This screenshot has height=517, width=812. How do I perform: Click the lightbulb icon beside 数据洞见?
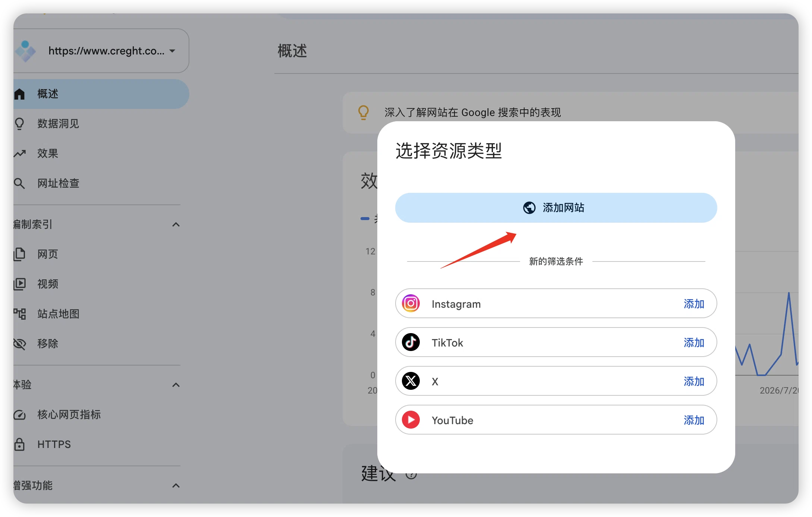(x=19, y=124)
